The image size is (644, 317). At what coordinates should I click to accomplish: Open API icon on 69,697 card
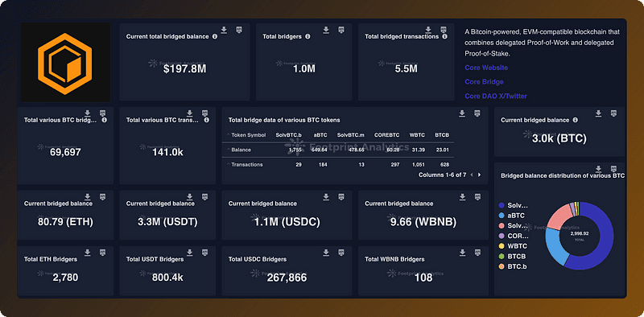click(102, 113)
